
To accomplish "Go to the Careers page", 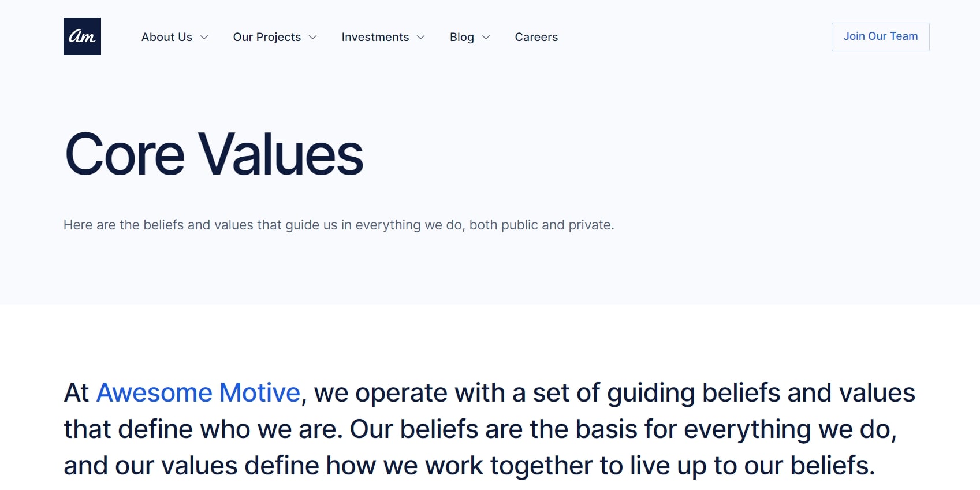I will tap(536, 37).
